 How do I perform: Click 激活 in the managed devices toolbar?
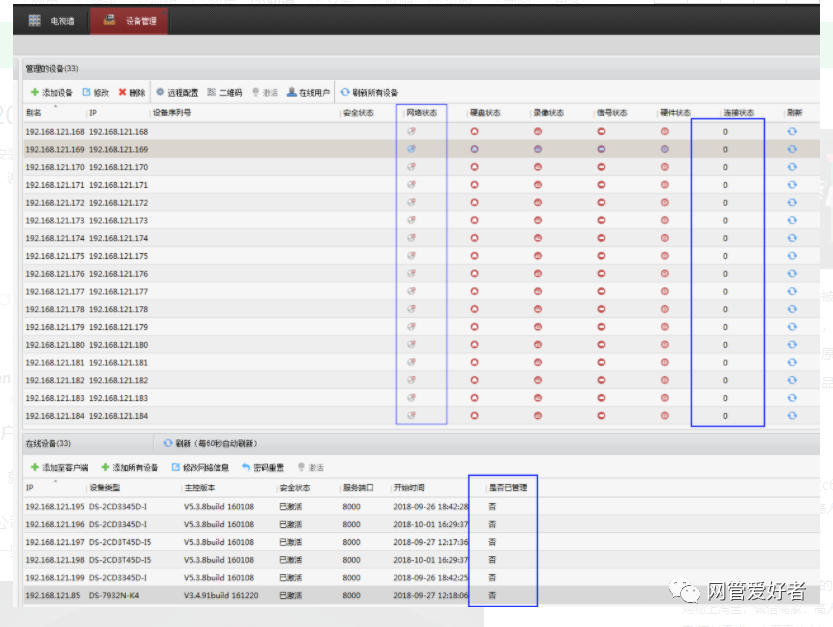pyautogui.click(x=265, y=92)
